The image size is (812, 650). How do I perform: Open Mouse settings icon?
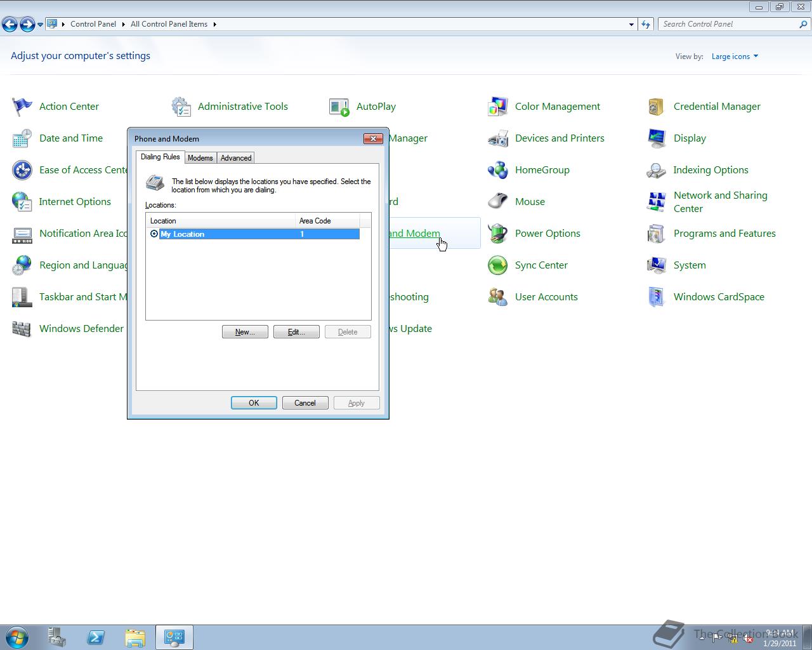(x=530, y=201)
